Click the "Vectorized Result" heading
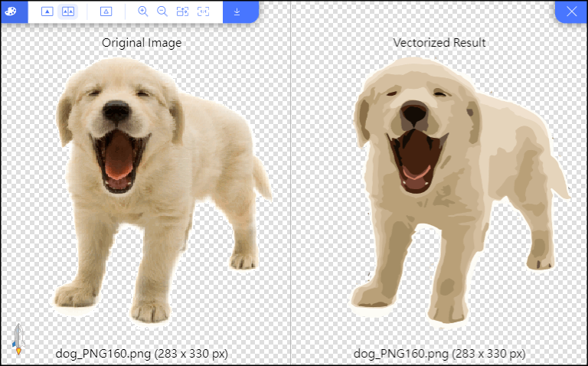The height and width of the screenshot is (366, 588). (x=439, y=43)
